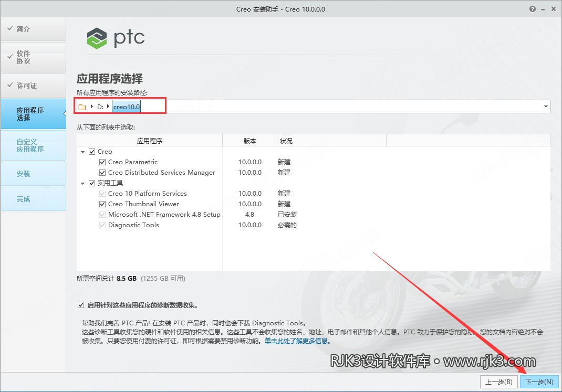
Task: Click the 上一步(B) button
Action: pos(498,382)
